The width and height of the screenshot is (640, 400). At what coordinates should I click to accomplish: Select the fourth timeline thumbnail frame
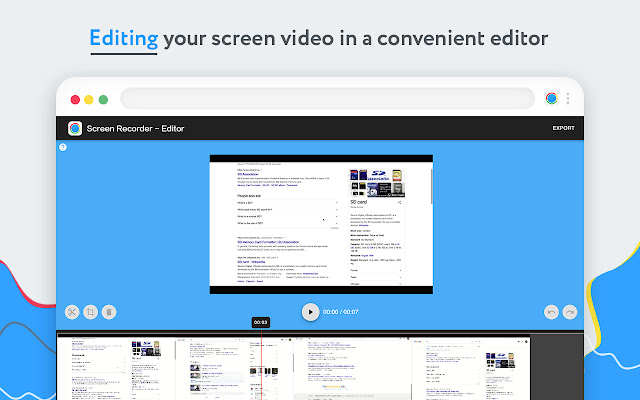(471, 368)
